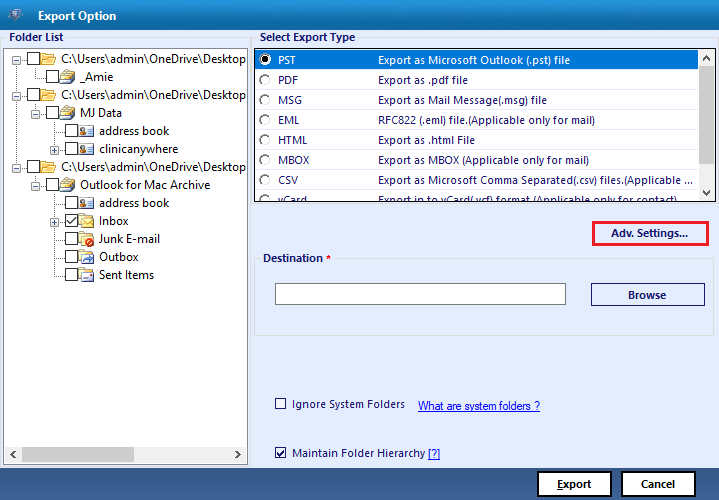Click 'Export as .html File' description
The height and width of the screenshot is (500, 719).
[426, 139]
